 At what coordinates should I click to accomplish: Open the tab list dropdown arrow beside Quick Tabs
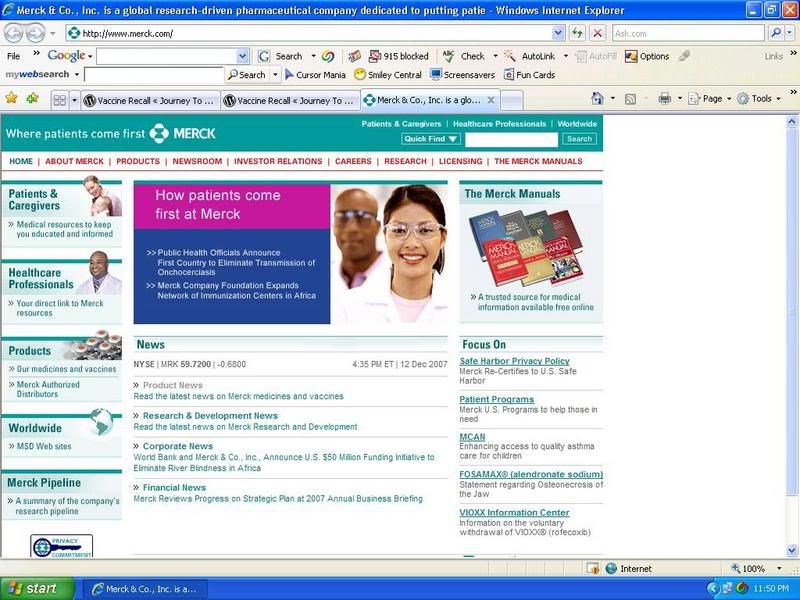click(x=74, y=100)
